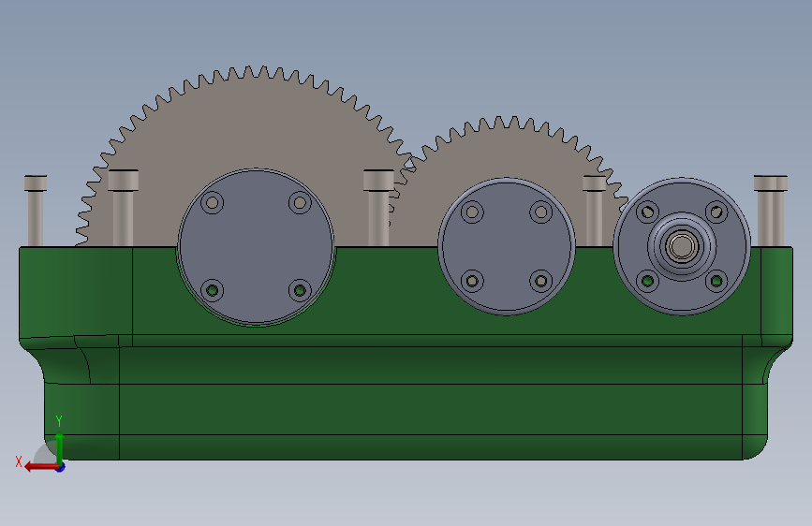Select the bolt between middle cap and shaft cap

click(x=594, y=211)
